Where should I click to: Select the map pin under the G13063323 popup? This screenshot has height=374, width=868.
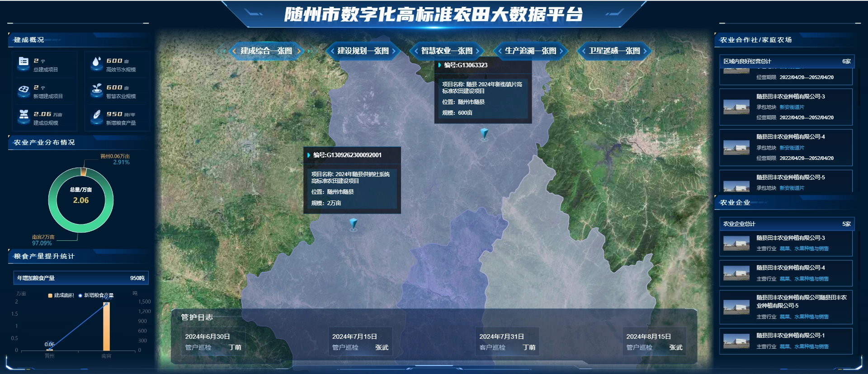[x=484, y=134]
